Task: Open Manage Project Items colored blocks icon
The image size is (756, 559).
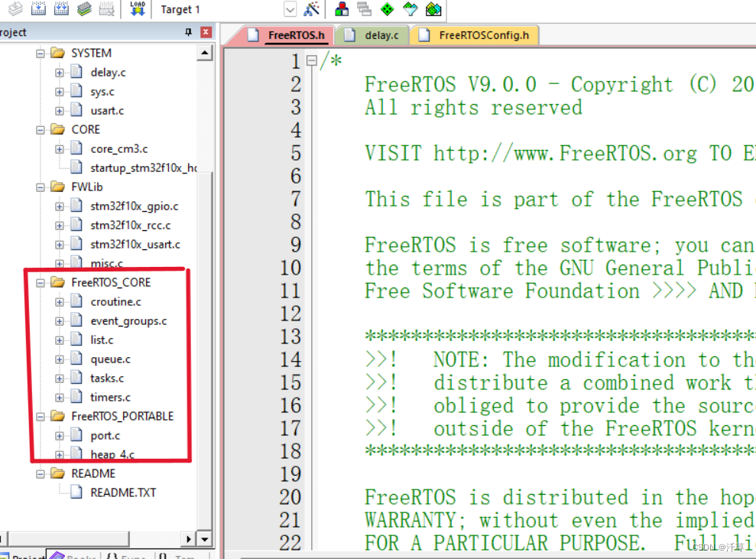Action: (342, 8)
